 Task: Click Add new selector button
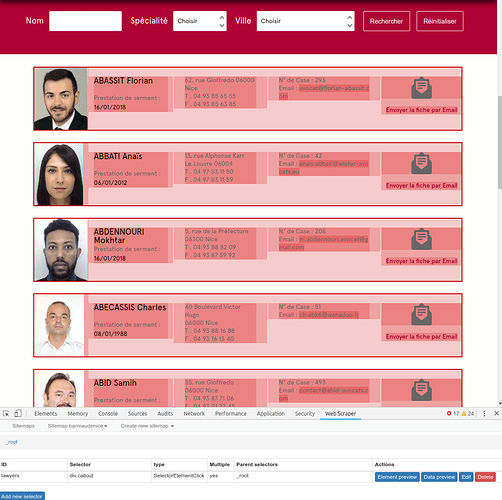[22, 496]
